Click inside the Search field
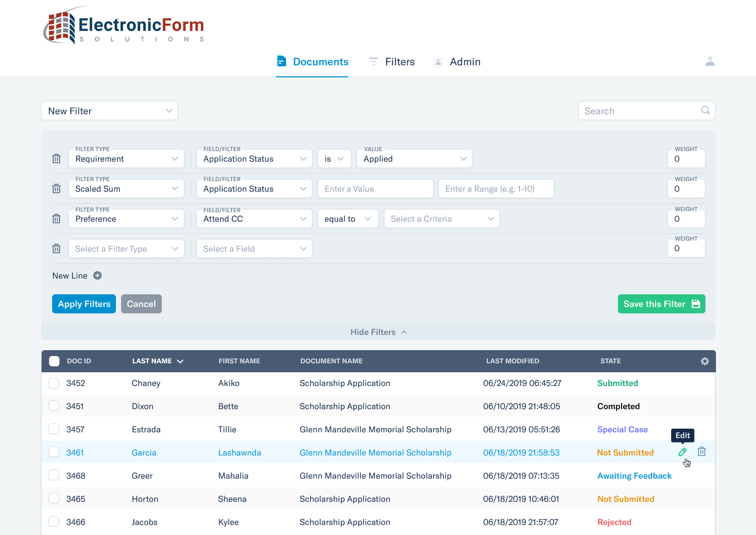This screenshot has width=756, height=535. (x=632, y=111)
